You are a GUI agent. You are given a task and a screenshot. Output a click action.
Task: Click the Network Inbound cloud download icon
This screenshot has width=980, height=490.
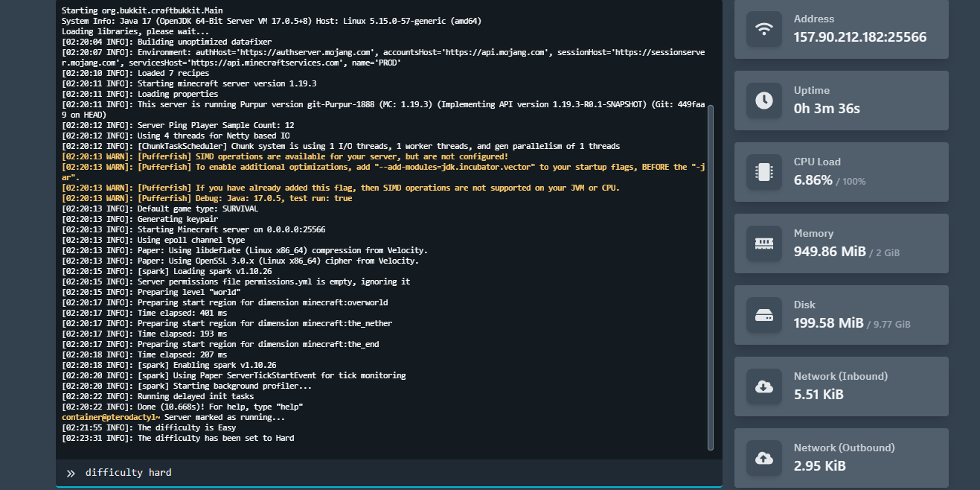pos(763,386)
